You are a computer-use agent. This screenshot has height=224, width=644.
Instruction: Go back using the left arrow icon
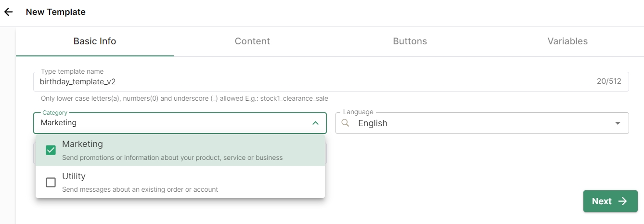(x=9, y=12)
